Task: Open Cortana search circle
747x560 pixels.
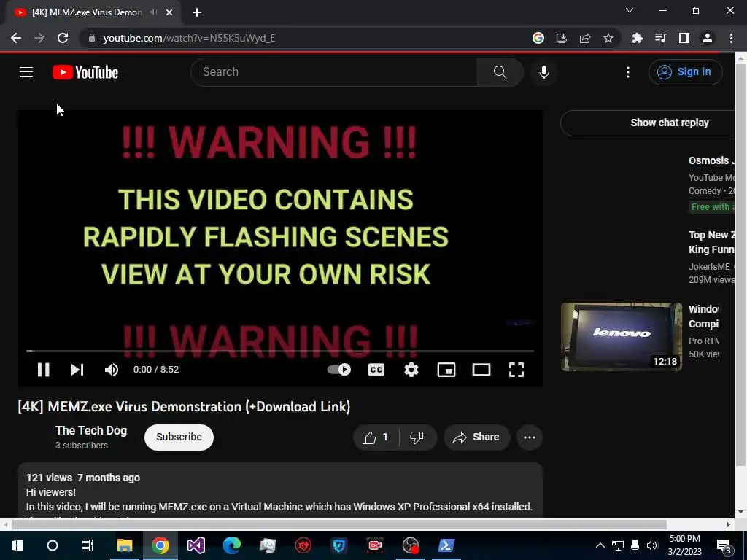Action: pos(53,545)
